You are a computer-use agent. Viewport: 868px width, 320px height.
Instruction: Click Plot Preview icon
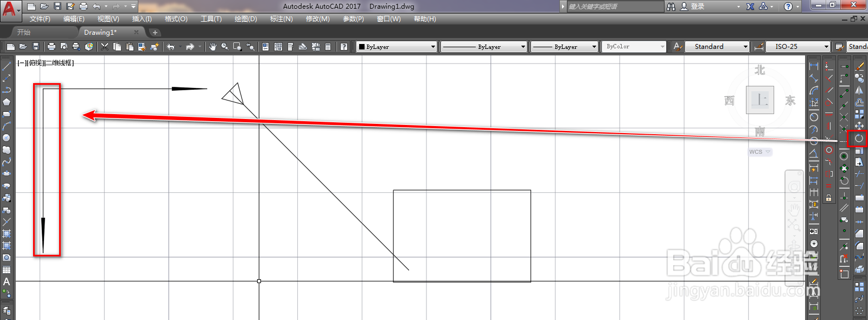(x=64, y=47)
